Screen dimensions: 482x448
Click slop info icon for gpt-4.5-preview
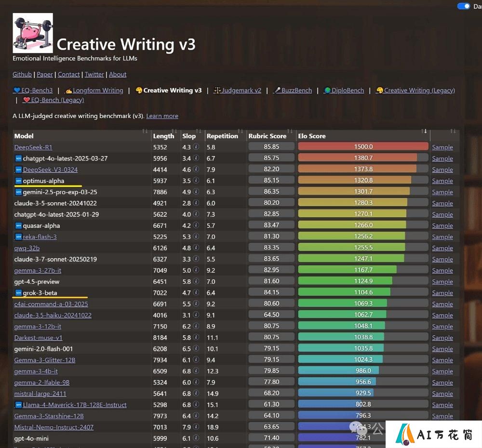click(196, 281)
